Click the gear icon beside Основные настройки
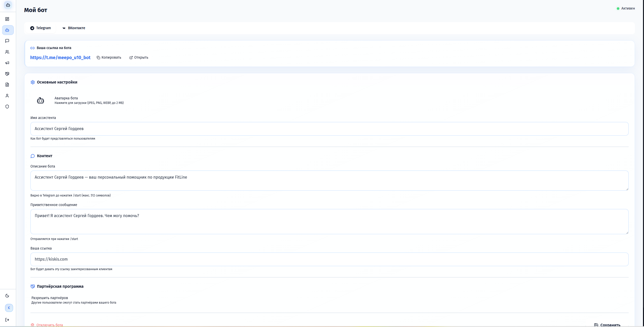 (33, 82)
